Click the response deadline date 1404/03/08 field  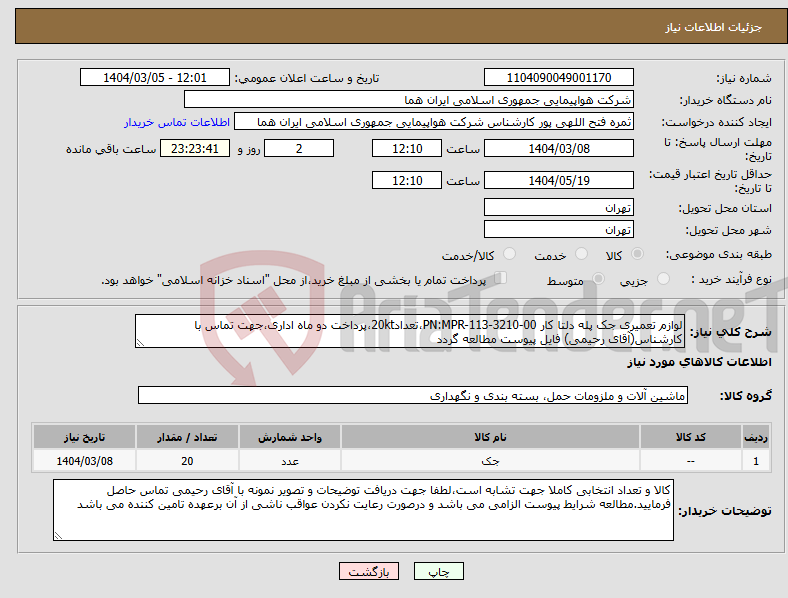[558, 148]
